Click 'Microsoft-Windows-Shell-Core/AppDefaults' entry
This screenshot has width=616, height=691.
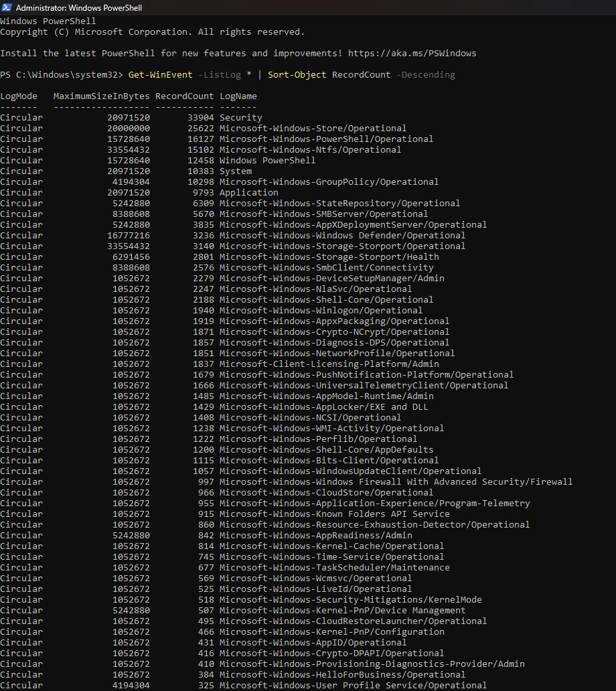[326, 450]
